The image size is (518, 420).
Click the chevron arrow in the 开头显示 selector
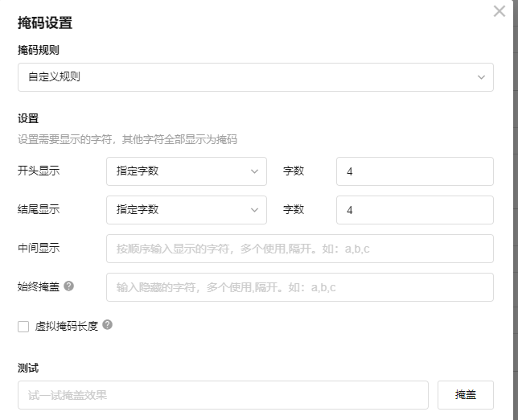254,171
